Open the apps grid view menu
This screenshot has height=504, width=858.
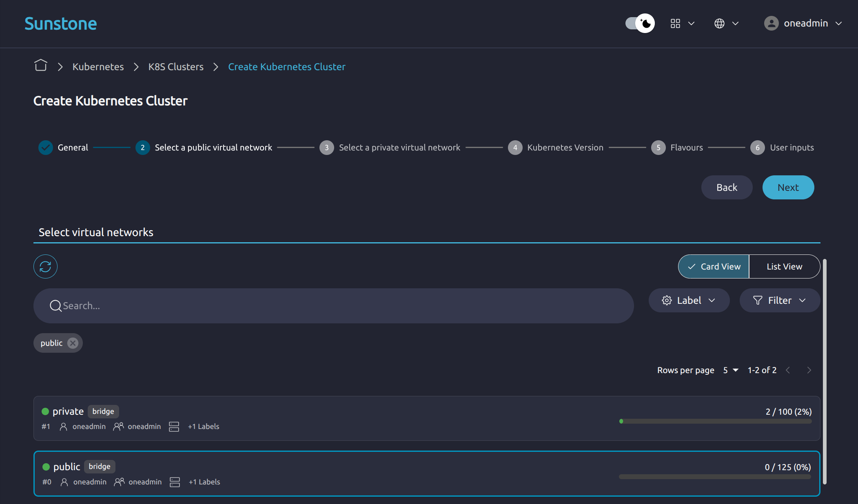click(675, 23)
